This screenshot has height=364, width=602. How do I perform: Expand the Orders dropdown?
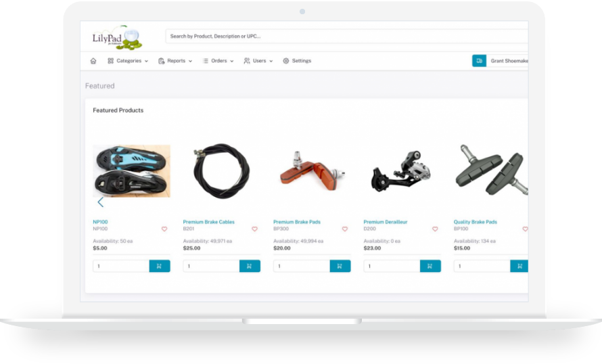click(218, 61)
